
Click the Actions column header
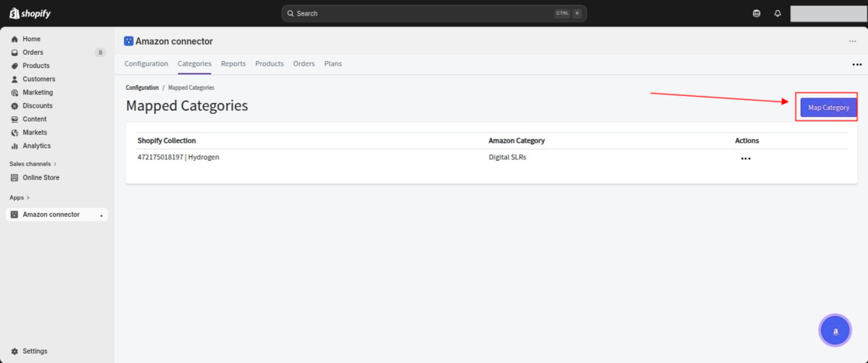pyautogui.click(x=747, y=140)
